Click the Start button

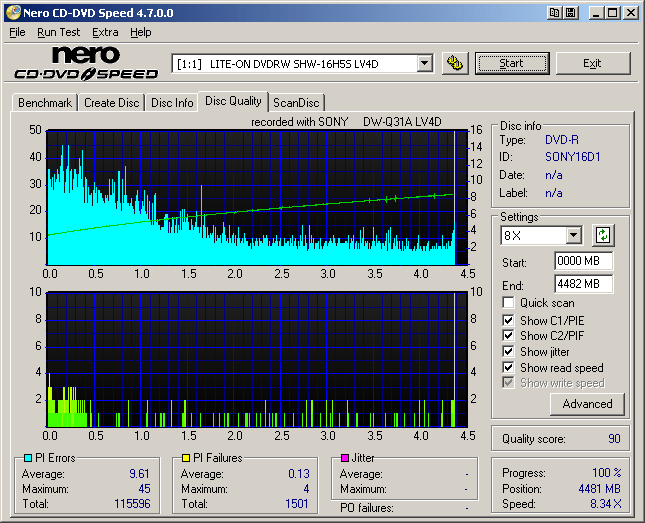tap(512, 63)
